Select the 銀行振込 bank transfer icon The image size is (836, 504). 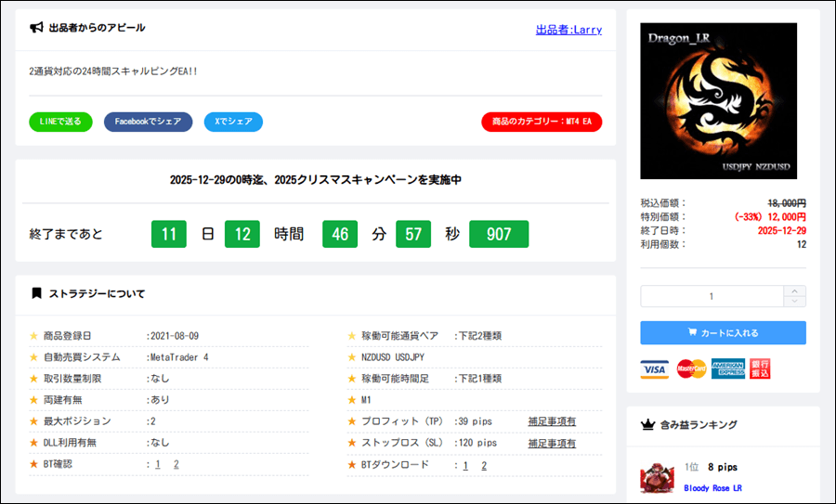760,369
